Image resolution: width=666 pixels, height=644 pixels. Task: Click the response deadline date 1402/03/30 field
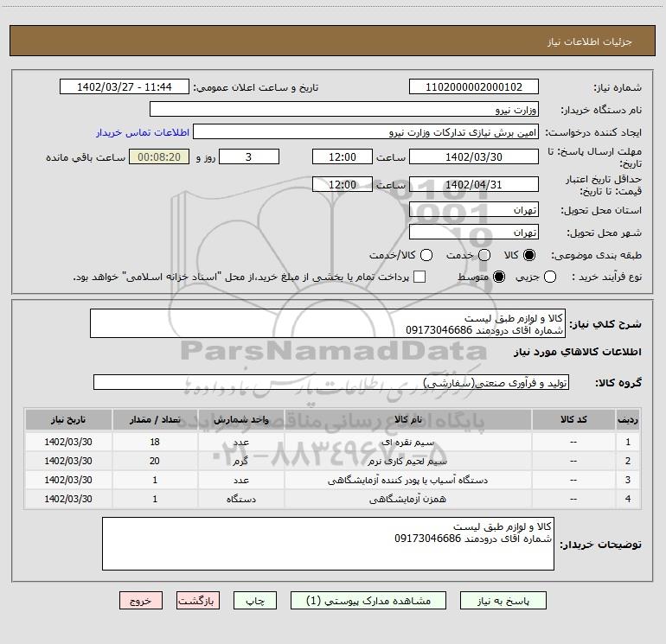[474, 156]
